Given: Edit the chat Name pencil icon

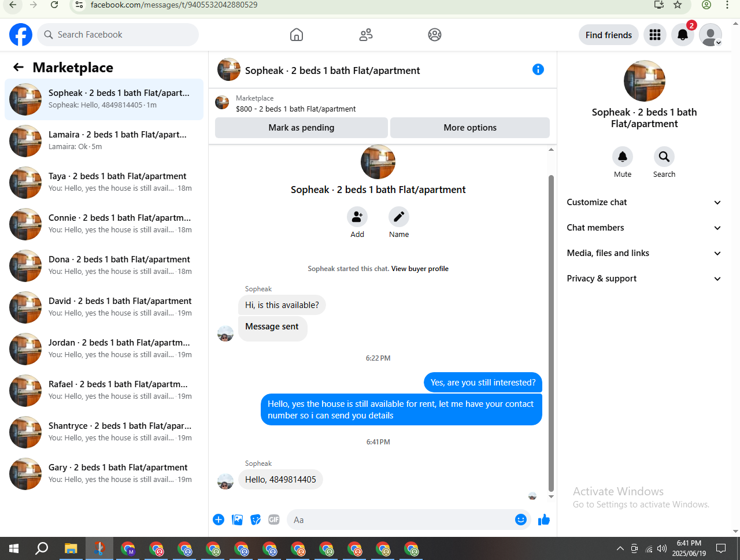Looking at the screenshot, I should click(399, 217).
